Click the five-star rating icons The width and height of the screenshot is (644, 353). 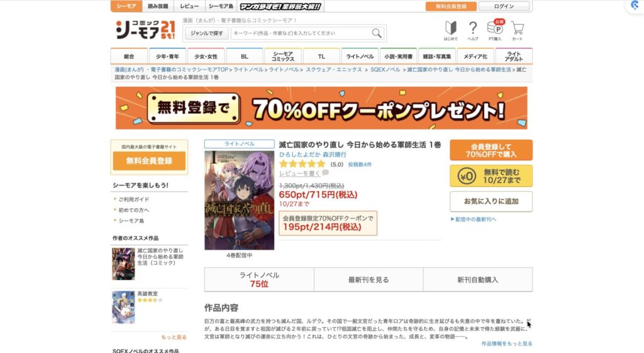pos(303,164)
